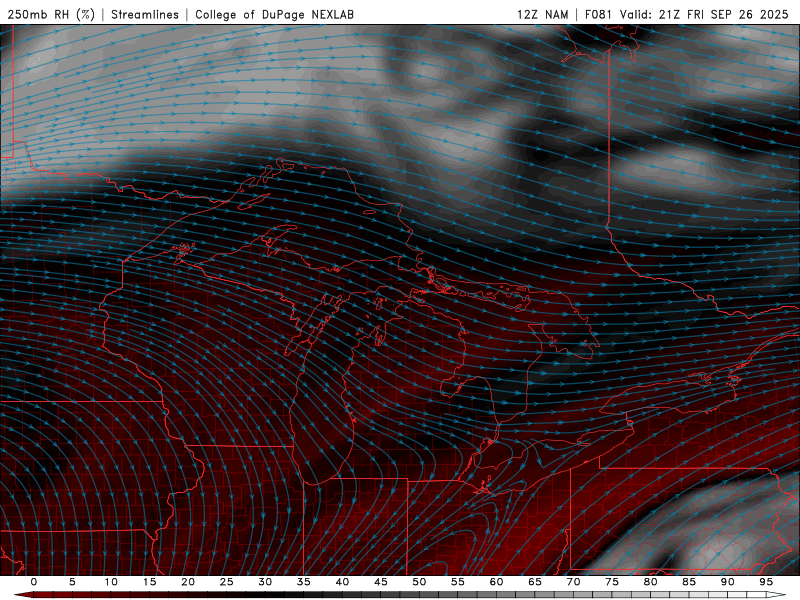The width and height of the screenshot is (800, 600).
Task: Click the colorbar label "40"
Action: pyautogui.click(x=342, y=582)
